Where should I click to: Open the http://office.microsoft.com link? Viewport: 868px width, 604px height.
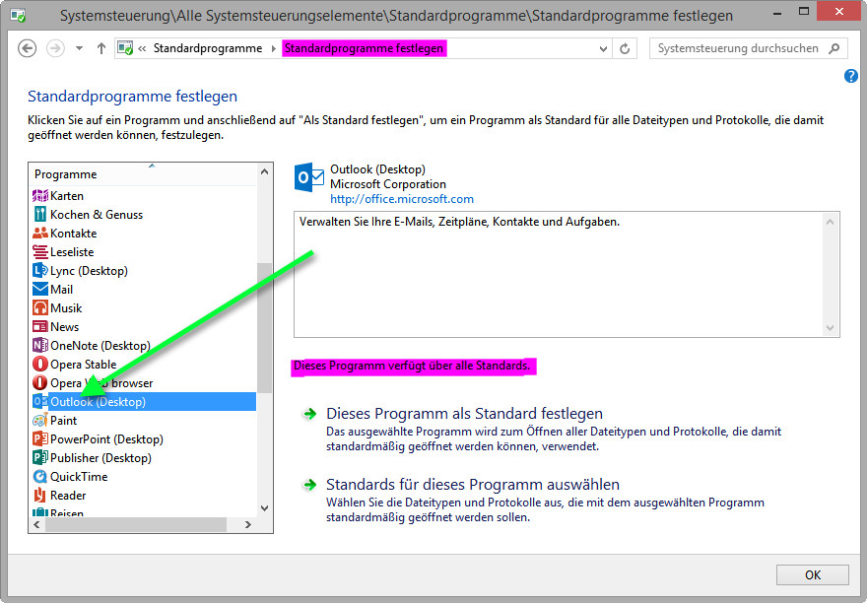(402, 199)
